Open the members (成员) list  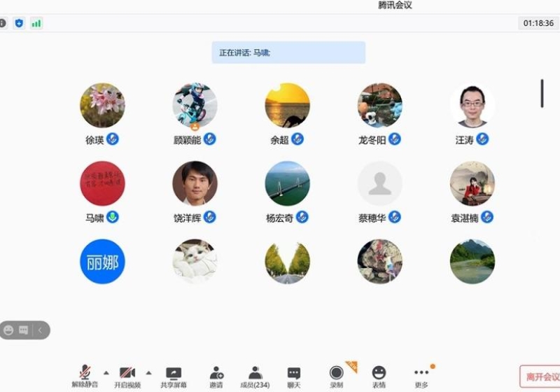255,374
